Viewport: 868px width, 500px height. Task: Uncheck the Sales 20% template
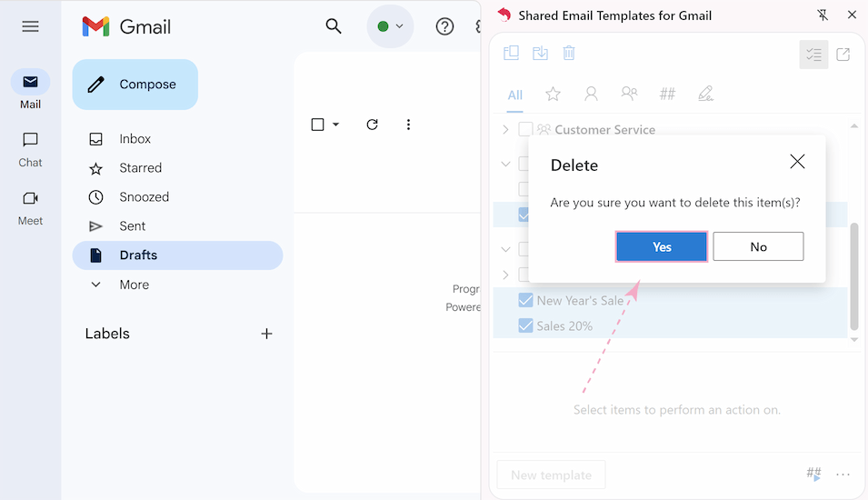click(525, 325)
